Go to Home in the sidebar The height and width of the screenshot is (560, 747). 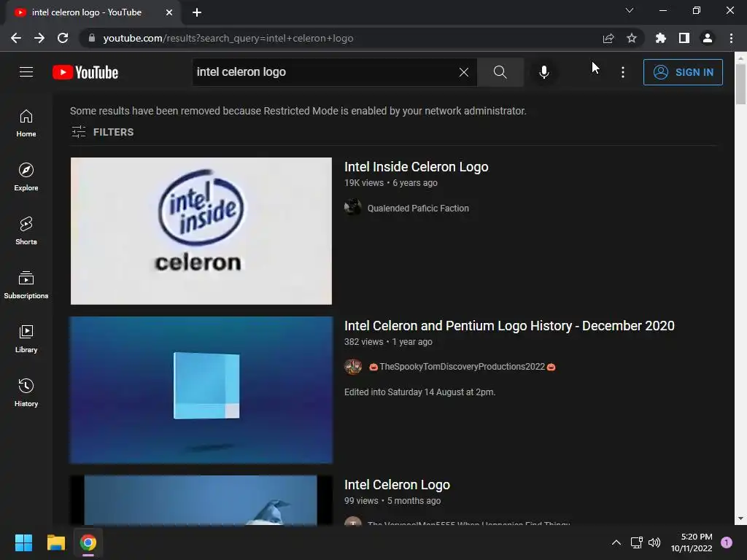[x=26, y=123]
